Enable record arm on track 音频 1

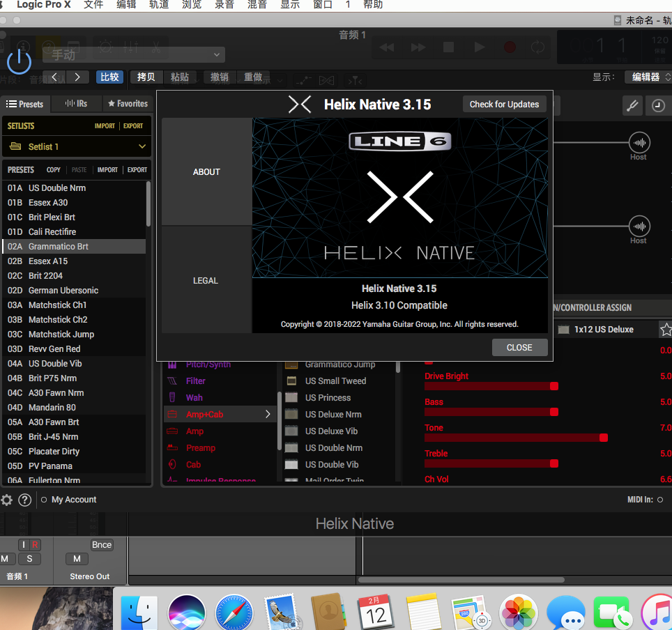tap(36, 544)
